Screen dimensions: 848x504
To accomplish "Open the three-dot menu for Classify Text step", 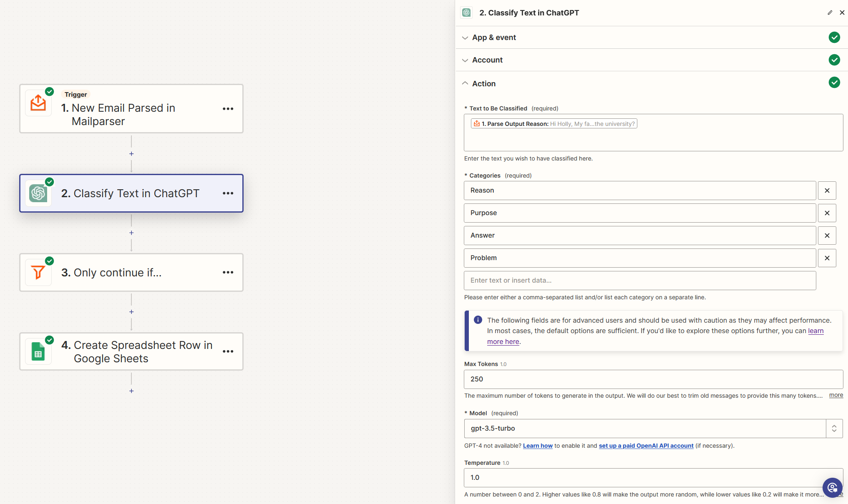I will (228, 193).
